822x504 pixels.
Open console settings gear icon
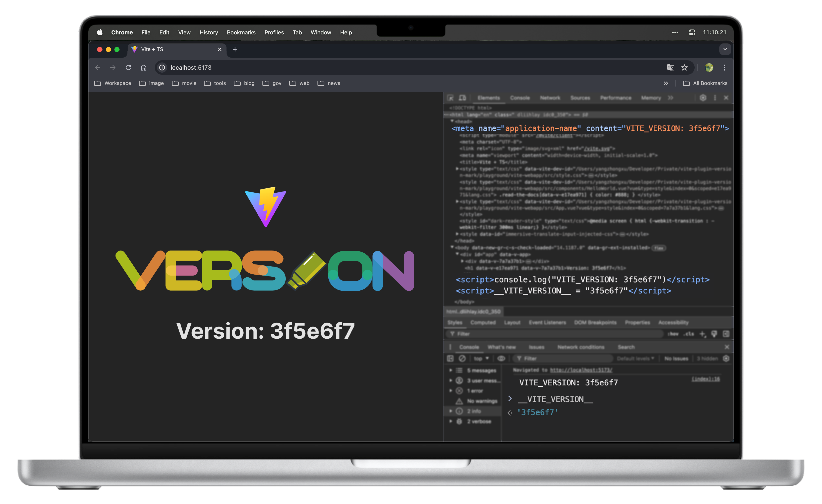[x=726, y=358]
